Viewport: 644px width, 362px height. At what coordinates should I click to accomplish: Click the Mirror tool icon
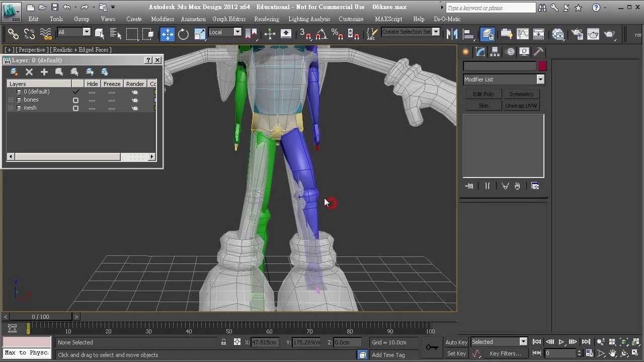click(x=452, y=34)
